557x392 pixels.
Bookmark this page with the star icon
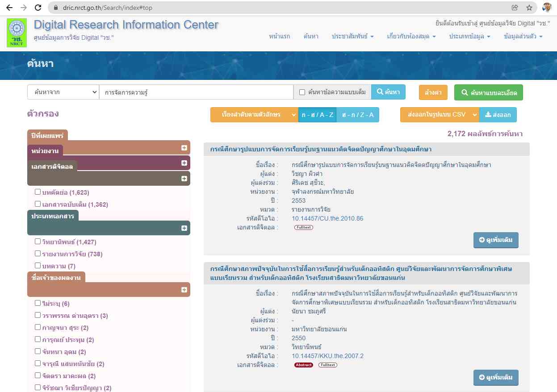pos(529,8)
